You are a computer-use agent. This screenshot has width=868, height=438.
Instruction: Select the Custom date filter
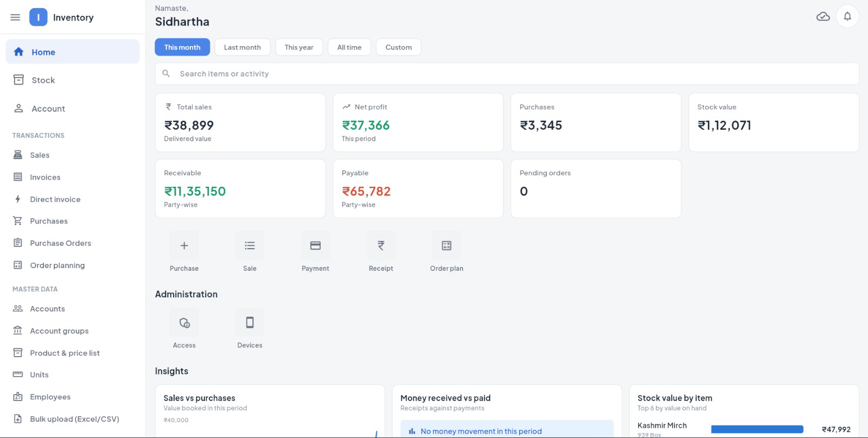pyautogui.click(x=398, y=47)
